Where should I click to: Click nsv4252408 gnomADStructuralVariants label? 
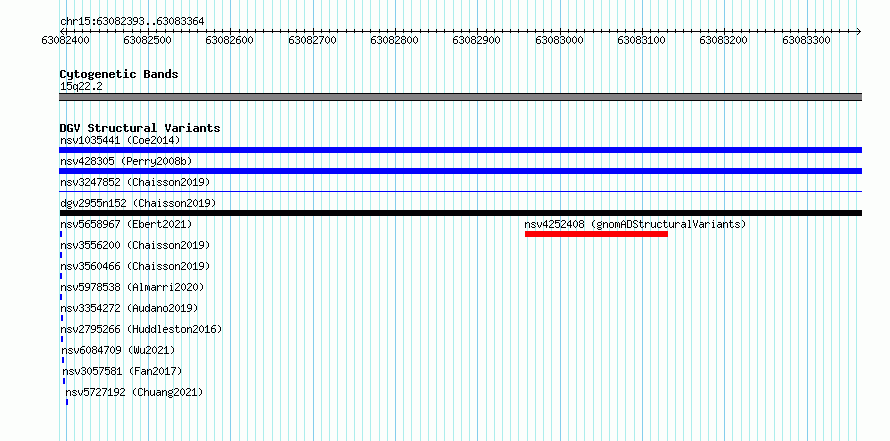(635, 224)
